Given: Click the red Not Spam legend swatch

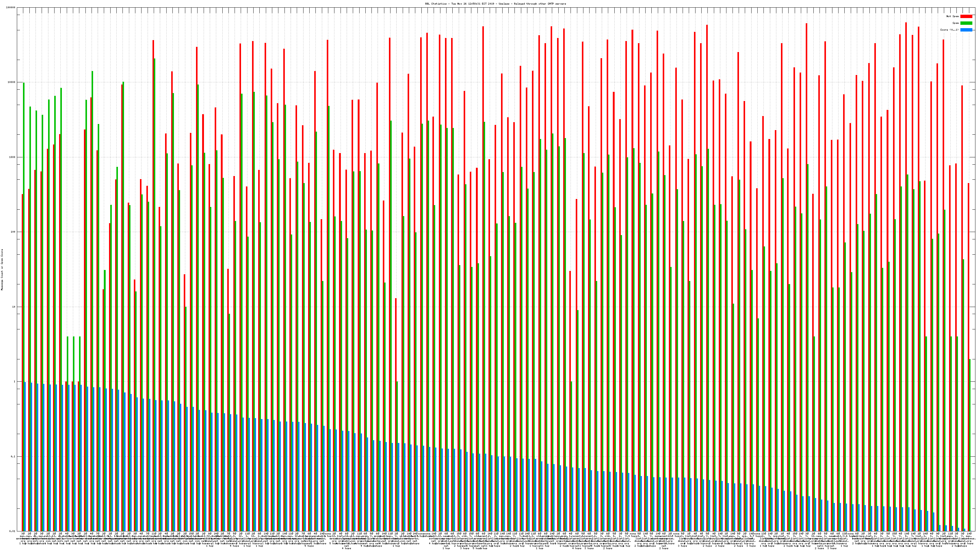Looking at the screenshot, I should pos(966,16).
